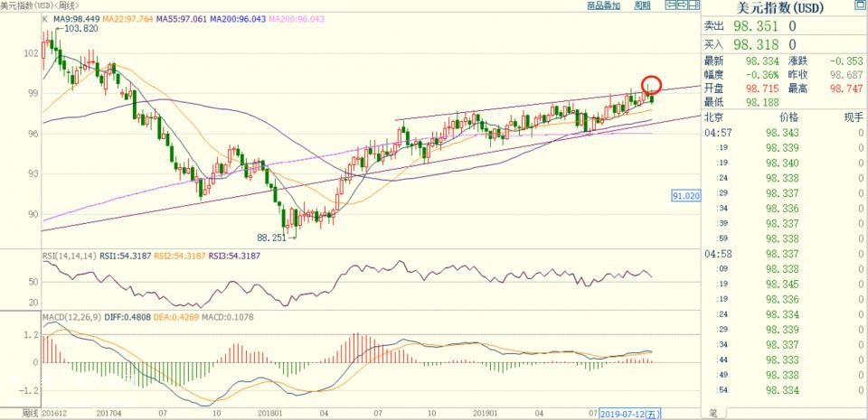Click the first chart layout icon with left arrow

[670, 5]
